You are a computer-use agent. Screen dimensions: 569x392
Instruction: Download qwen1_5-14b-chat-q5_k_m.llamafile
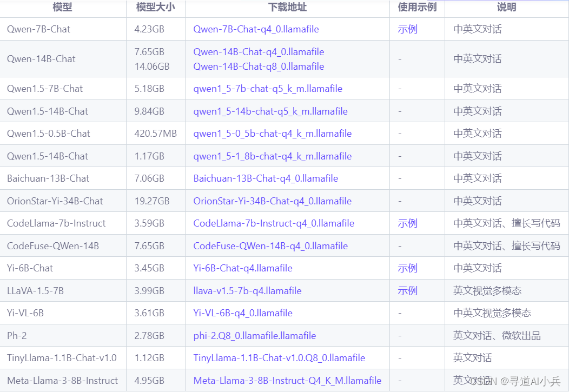click(x=270, y=111)
